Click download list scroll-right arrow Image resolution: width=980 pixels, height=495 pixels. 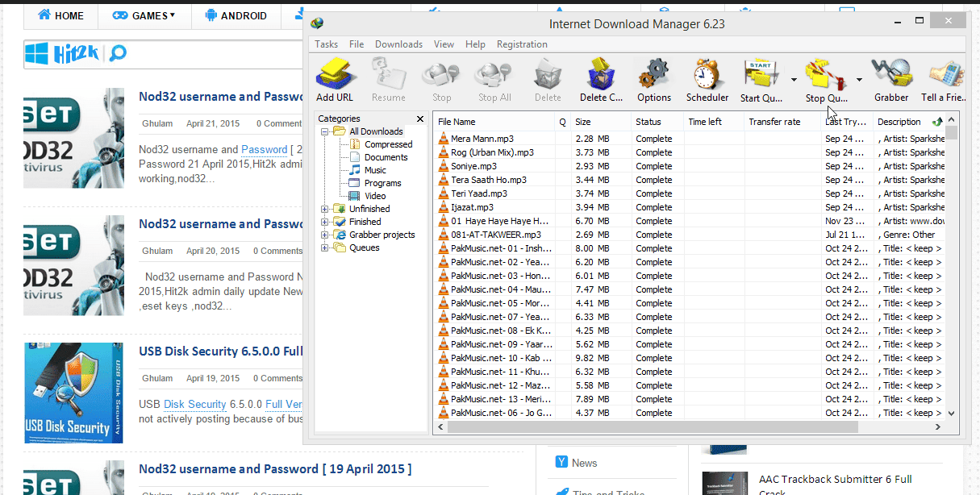click(x=938, y=426)
